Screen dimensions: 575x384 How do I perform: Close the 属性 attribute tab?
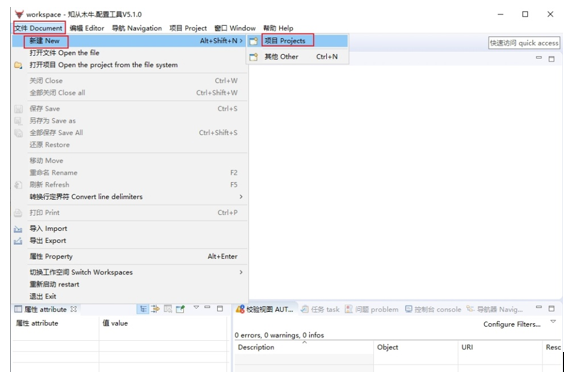click(73, 309)
